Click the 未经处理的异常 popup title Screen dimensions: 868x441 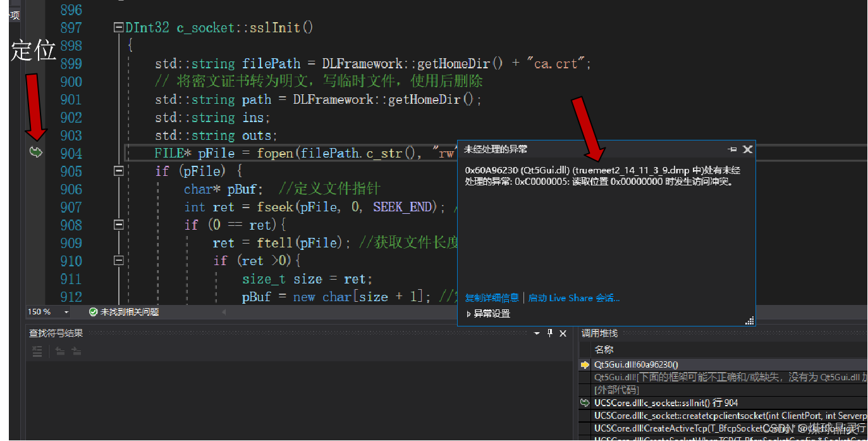(496, 150)
